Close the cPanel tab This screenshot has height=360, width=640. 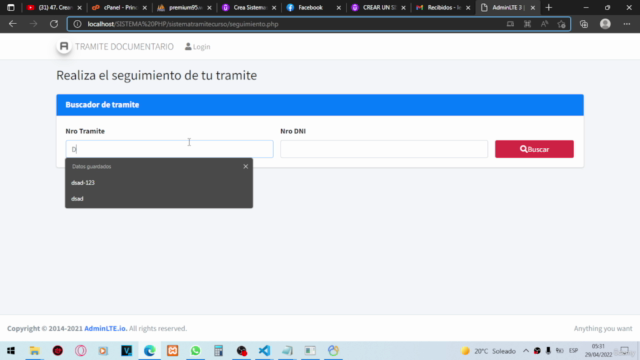pyautogui.click(x=144, y=8)
